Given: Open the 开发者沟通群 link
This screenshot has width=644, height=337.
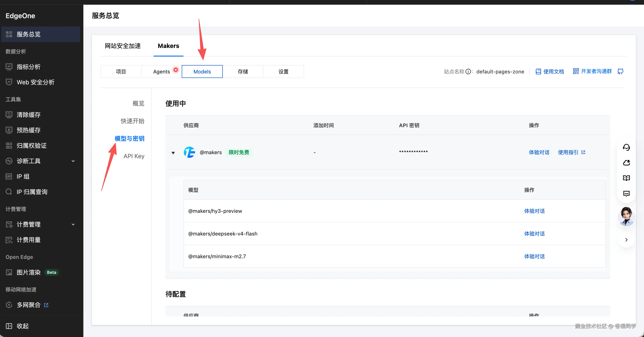Looking at the screenshot, I should point(597,71).
